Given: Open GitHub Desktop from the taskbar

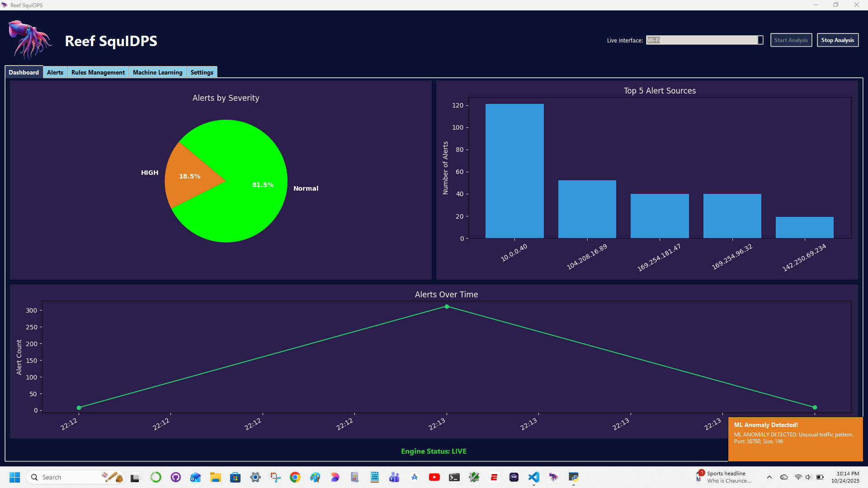Looking at the screenshot, I should click(175, 477).
